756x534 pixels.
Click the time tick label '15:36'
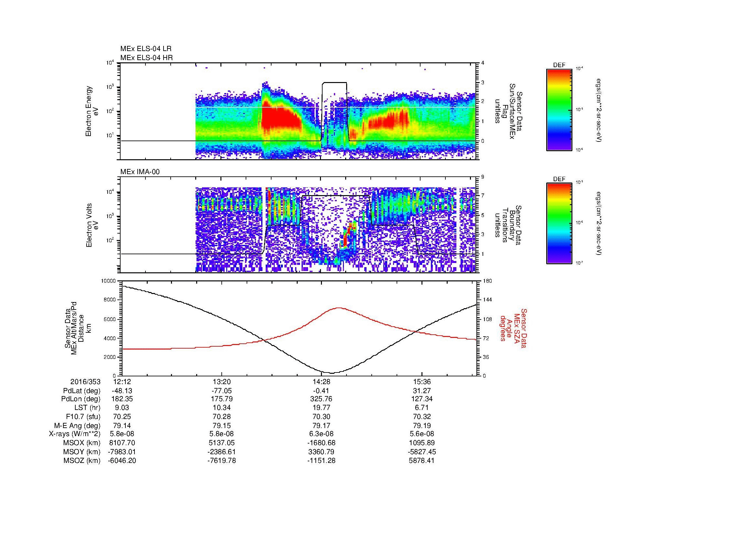click(422, 382)
